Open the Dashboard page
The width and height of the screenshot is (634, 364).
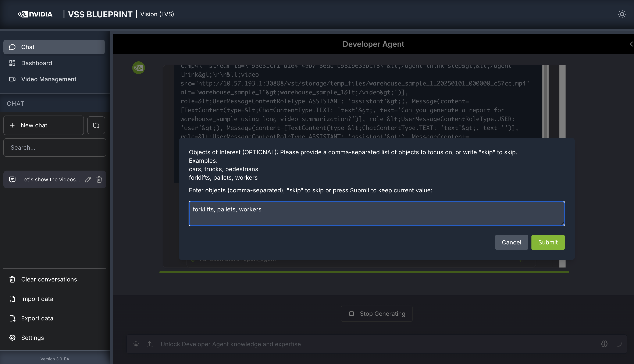(x=36, y=63)
